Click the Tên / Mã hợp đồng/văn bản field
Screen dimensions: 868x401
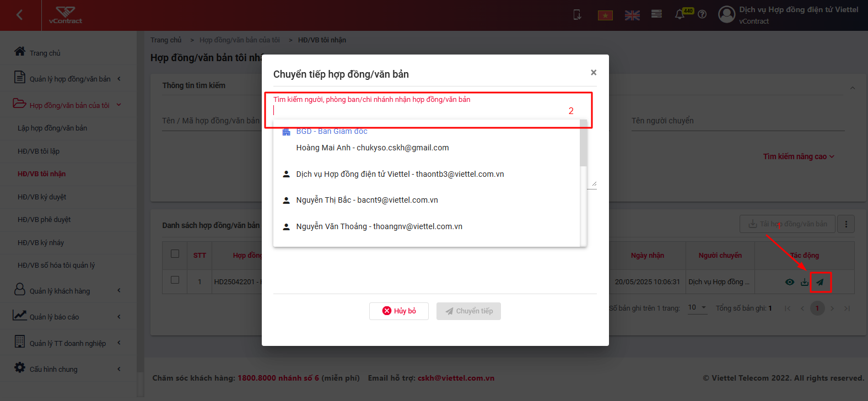pyautogui.click(x=212, y=121)
